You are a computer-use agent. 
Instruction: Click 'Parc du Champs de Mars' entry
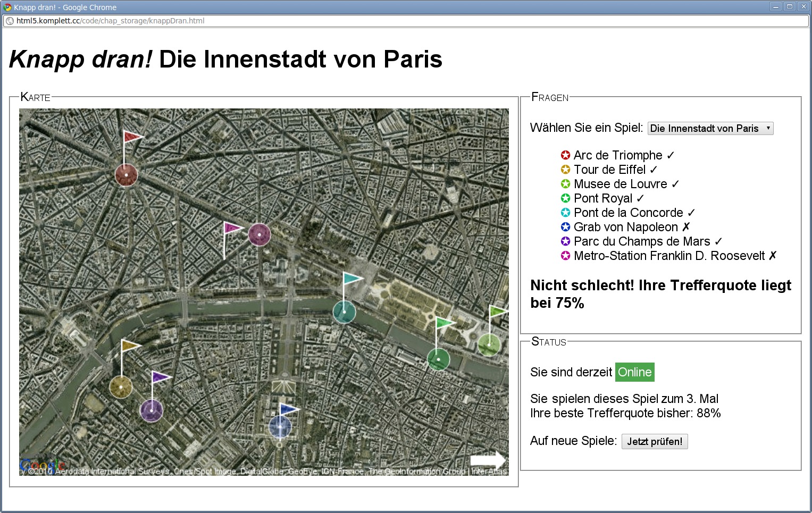642,241
